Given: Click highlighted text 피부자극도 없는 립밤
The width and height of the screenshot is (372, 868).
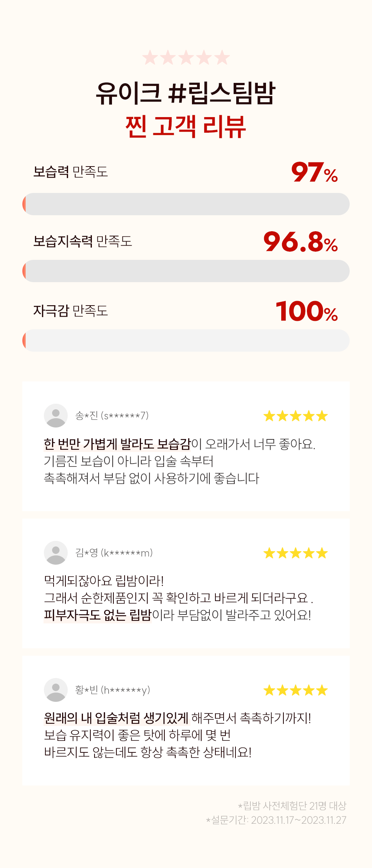Looking at the screenshot, I should click(x=97, y=615).
